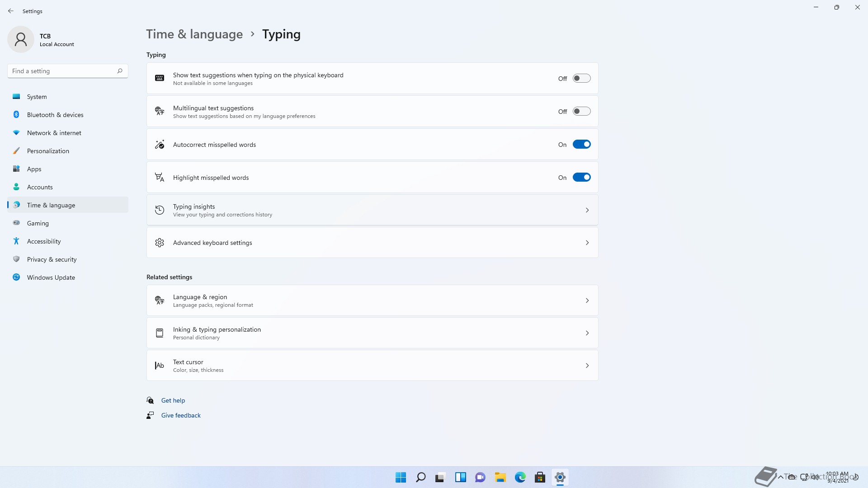
Task: Click the search magnifier in Find a setting
Action: click(120, 71)
